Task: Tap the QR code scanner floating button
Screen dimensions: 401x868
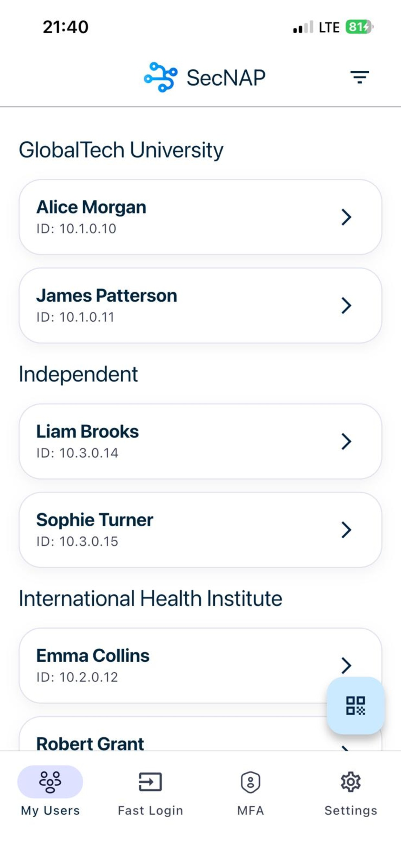Action: coord(355,705)
